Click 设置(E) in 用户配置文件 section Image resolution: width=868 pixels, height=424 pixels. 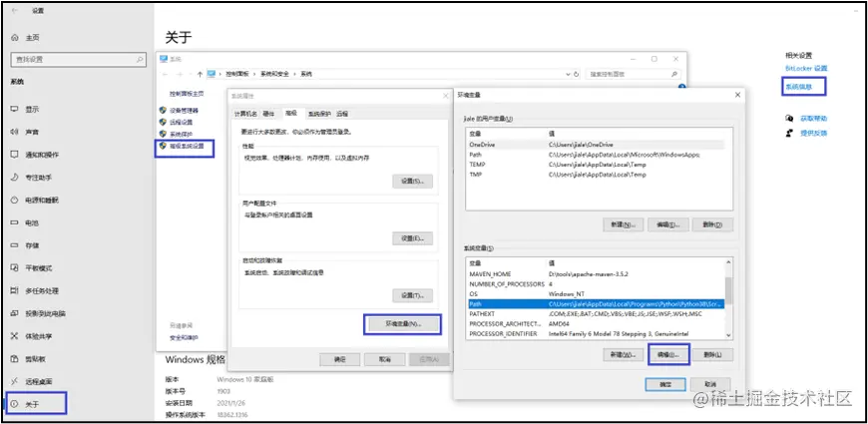pyautogui.click(x=412, y=238)
